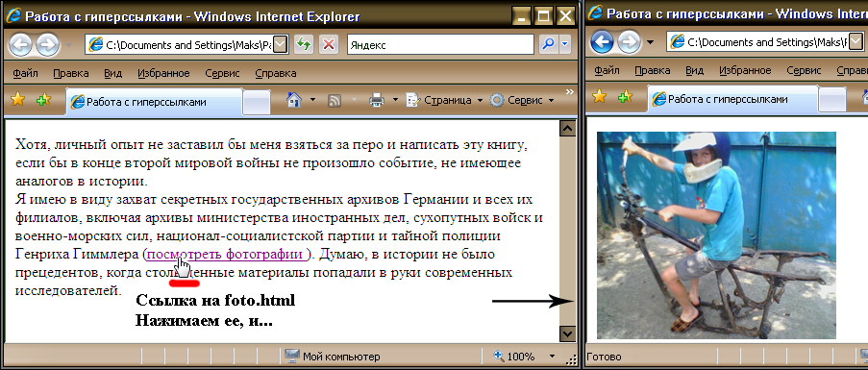
Task: Click the Back arrow in left window
Action: pyautogui.click(x=20, y=45)
